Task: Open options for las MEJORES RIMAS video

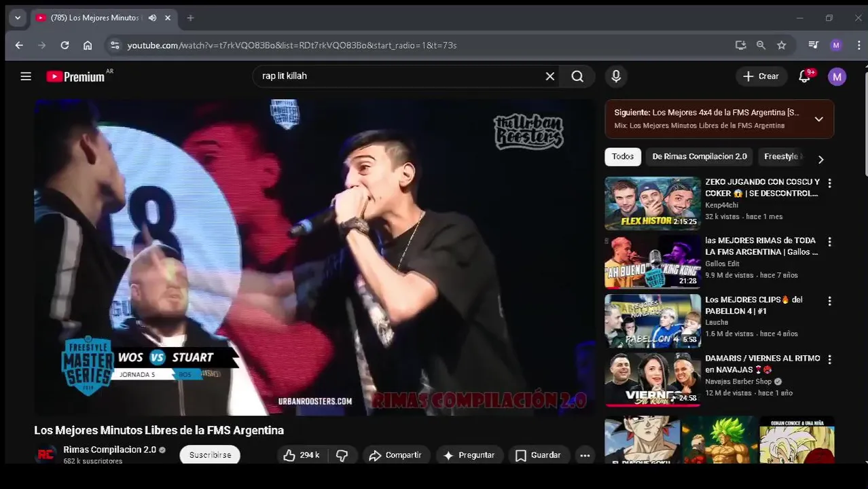Action: pos(829,242)
